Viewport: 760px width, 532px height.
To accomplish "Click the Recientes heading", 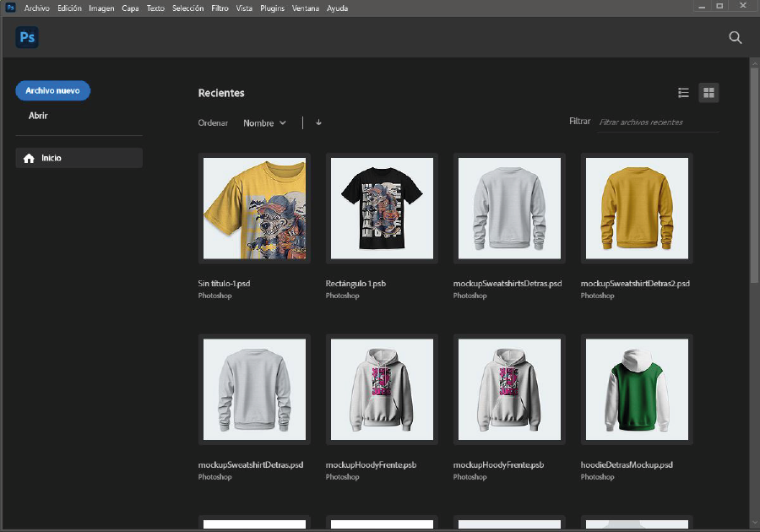I will 221,93.
